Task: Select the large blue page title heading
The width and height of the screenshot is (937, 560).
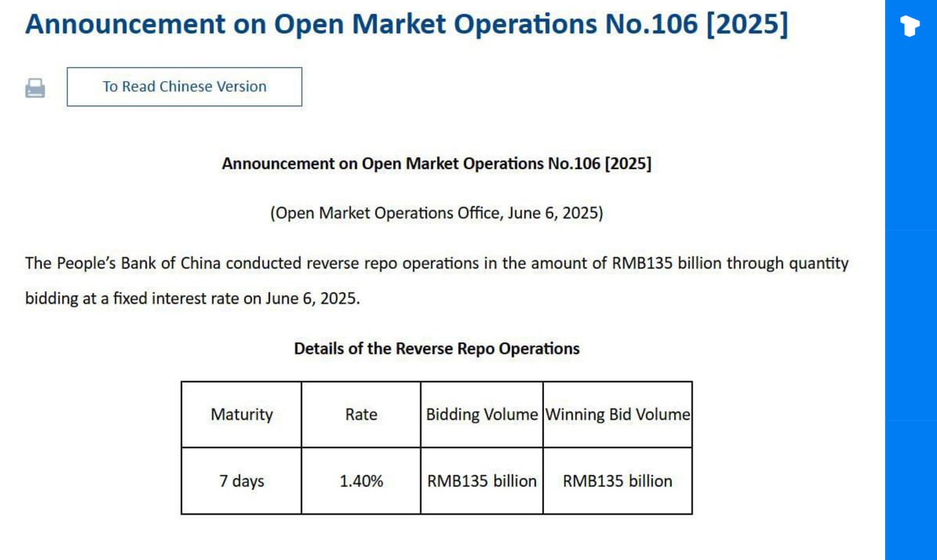Action: click(x=407, y=24)
